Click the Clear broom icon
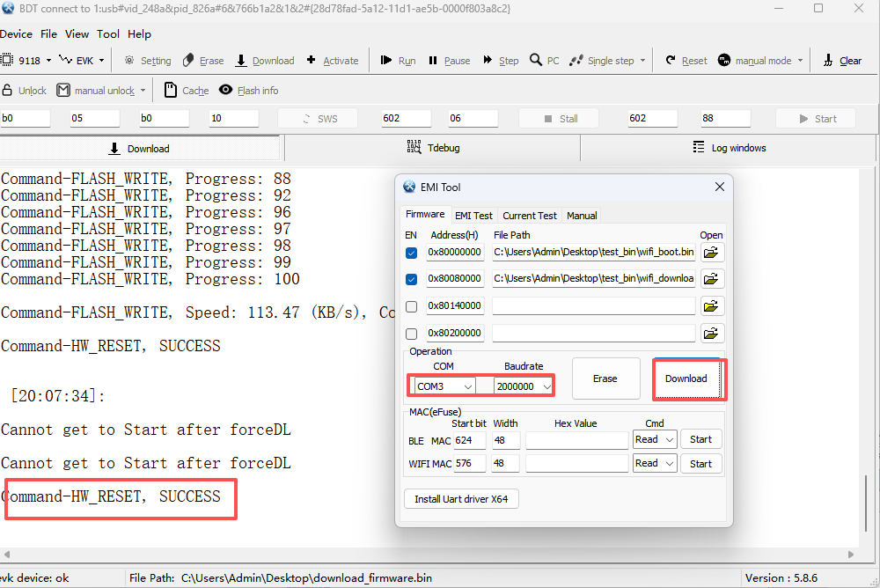880x588 pixels. [x=828, y=60]
